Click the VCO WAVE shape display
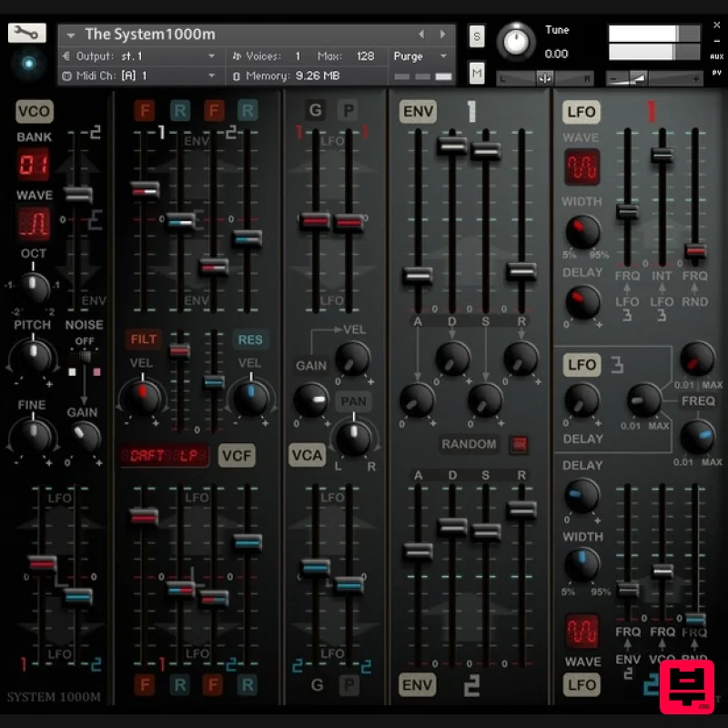The image size is (728, 728). coord(34,223)
